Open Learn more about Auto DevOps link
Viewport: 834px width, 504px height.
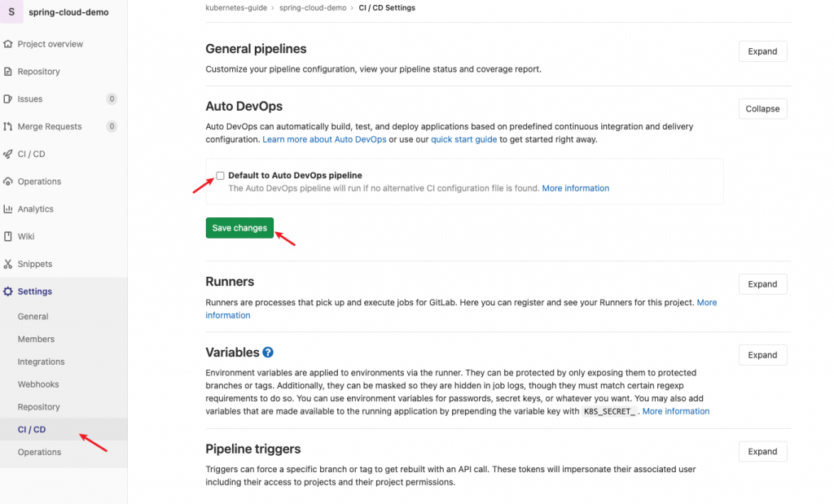[324, 139]
